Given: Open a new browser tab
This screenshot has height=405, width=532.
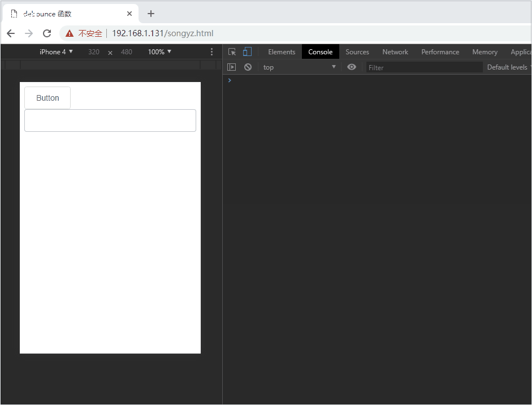Looking at the screenshot, I should click(151, 14).
